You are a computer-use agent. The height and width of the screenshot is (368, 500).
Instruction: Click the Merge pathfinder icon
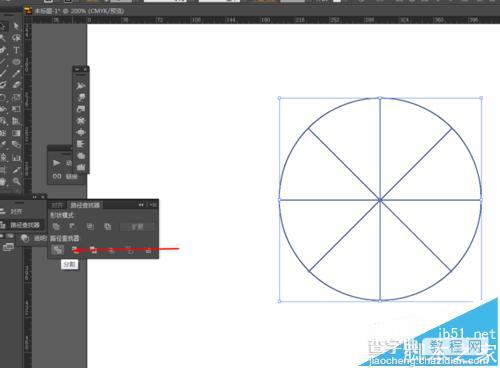coord(94,250)
